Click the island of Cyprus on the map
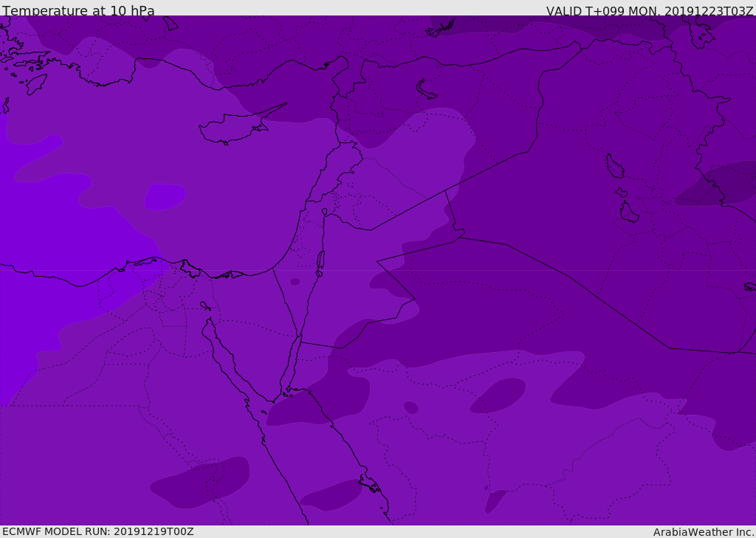 click(236, 126)
